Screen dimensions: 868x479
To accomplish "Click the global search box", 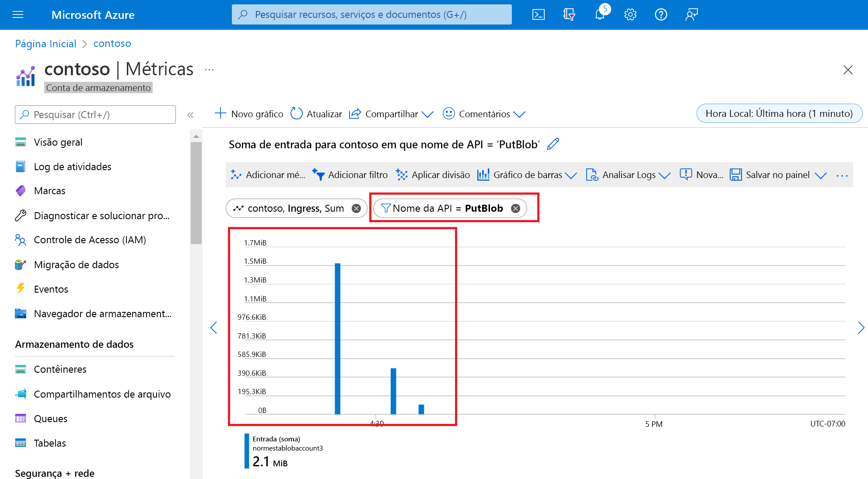I will click(x=371, y=15).
